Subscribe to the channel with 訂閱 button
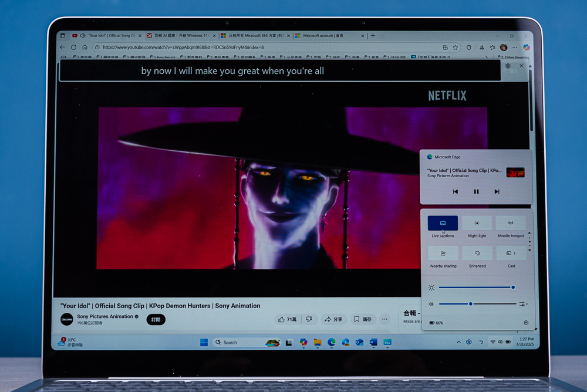Screen dimensions: 587x392 (156, 320)
